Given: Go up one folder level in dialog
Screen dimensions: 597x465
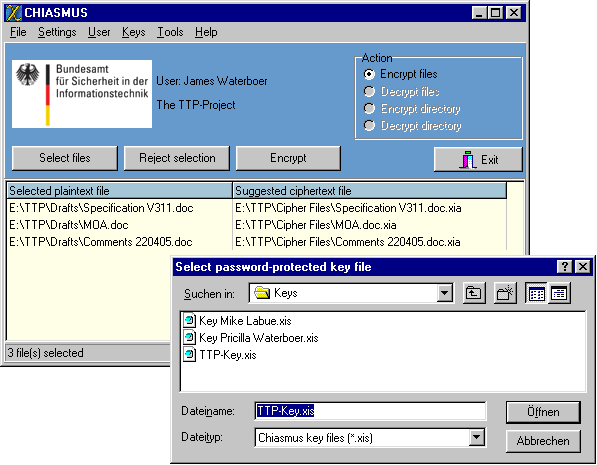Looking at the screenshot, I should (x=474, y=293).
